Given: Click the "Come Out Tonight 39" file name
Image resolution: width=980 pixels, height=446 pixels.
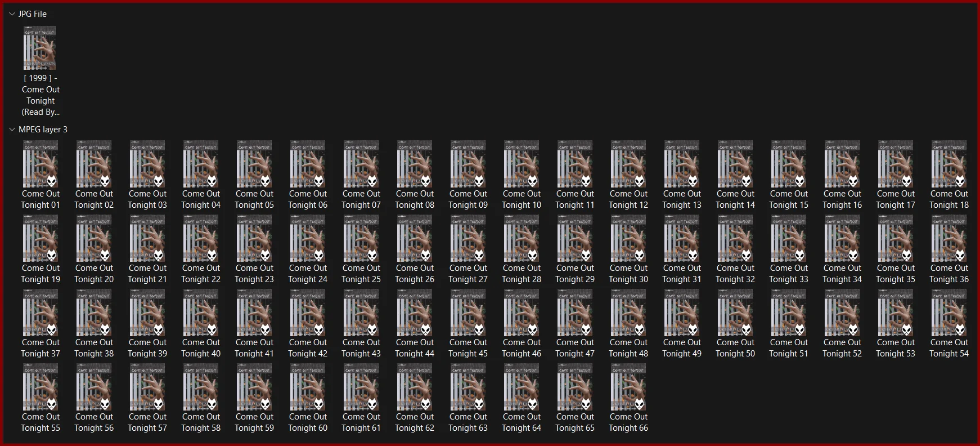Looking at the screenshot, I should click(147, 348).
